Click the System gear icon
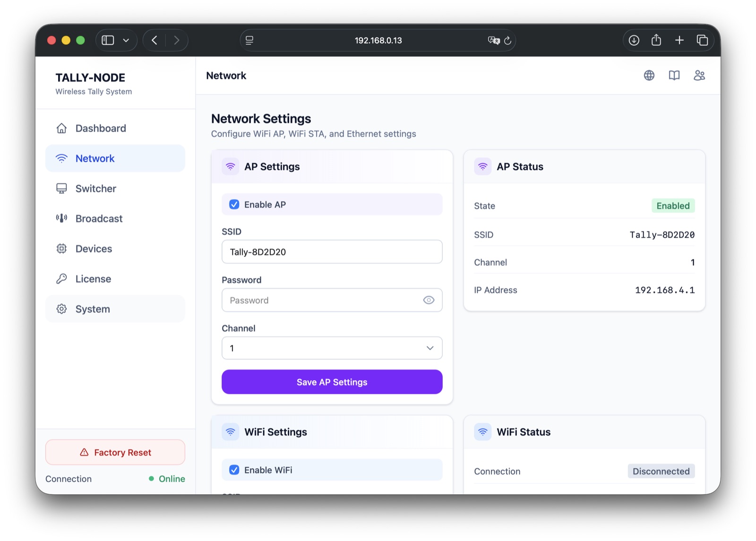The image size is (756, 541). coord(61,309)
